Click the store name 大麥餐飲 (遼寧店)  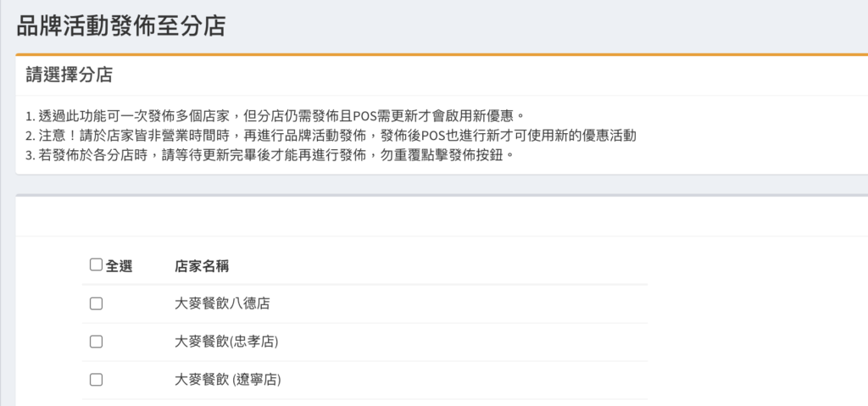click(227, 380)
